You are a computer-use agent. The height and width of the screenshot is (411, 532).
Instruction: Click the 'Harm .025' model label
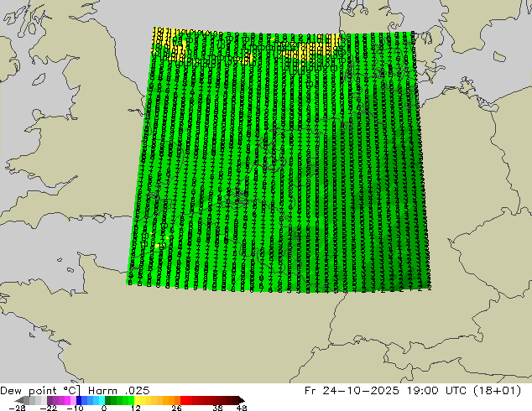(x=119, y=391)
